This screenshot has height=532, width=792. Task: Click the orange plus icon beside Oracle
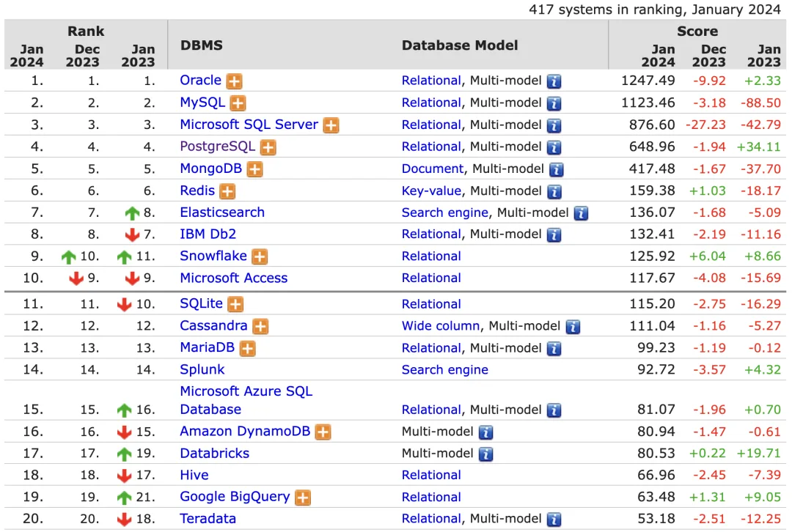point(234,81)
